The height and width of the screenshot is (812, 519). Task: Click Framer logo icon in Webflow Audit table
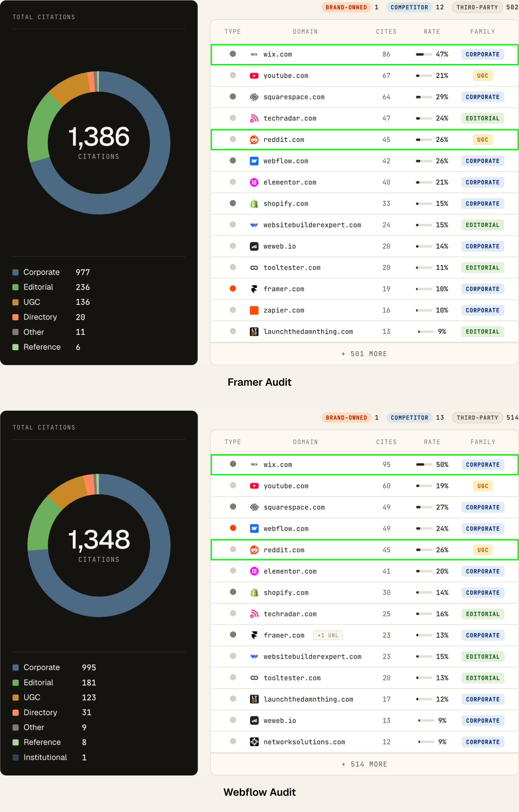(254, 635)
